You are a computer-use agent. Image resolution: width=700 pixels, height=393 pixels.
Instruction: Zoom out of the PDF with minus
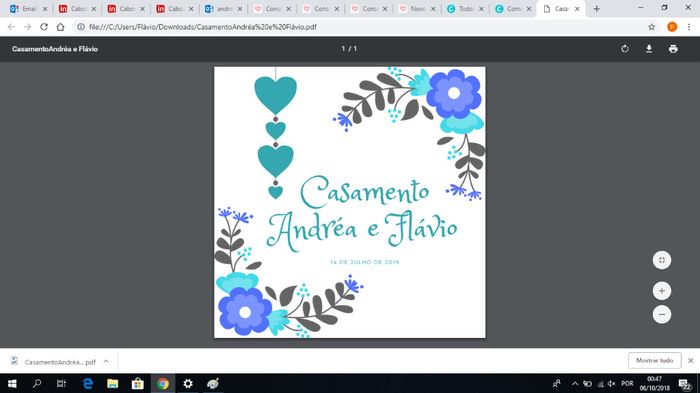pyautogui.click(x=662, y=314)
